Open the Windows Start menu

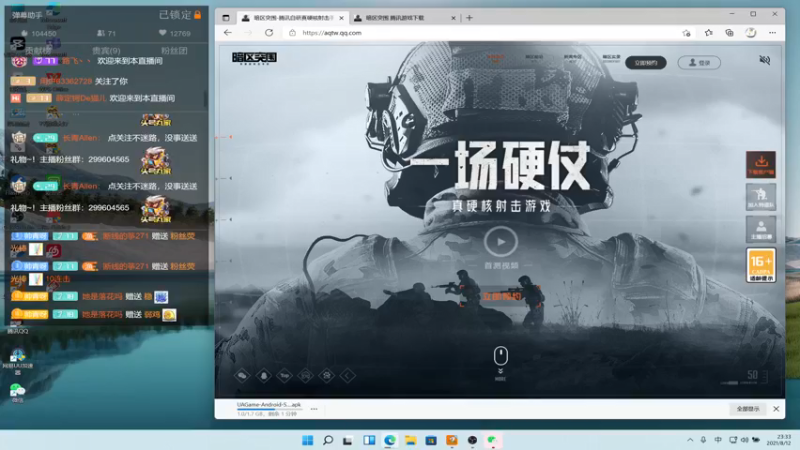308,440
